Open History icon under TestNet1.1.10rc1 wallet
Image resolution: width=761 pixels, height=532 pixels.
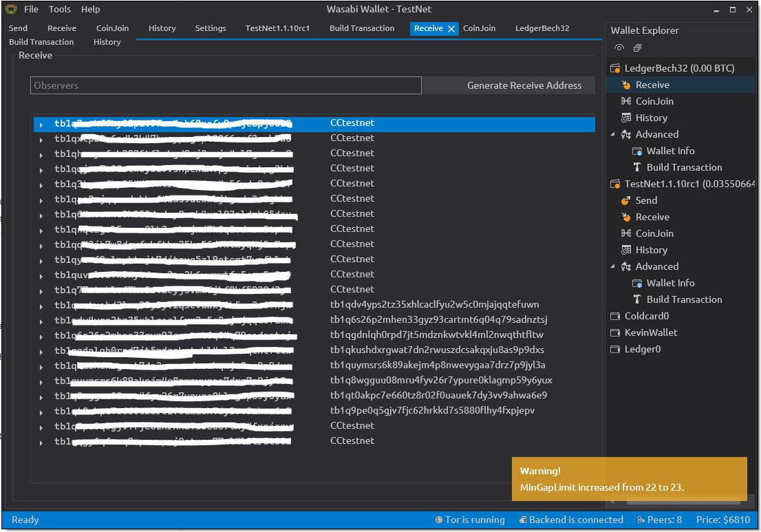[626, 250]
